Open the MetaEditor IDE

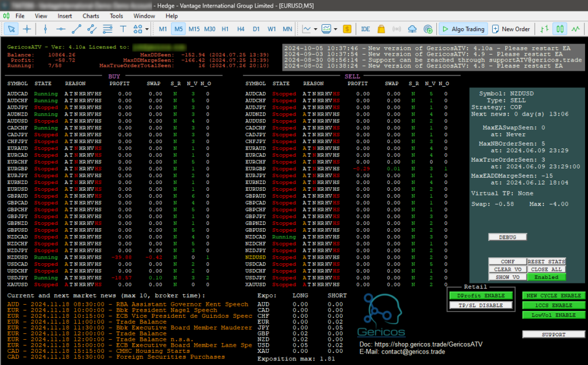click(x=365, y=29)
